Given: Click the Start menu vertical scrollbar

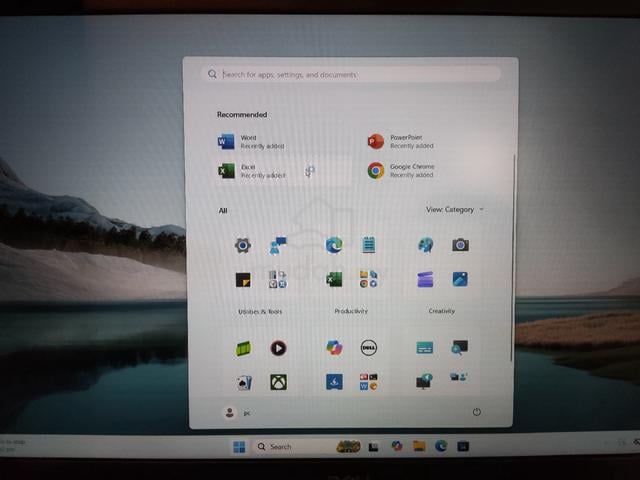Looking at the screenshot, I should 512,257.
